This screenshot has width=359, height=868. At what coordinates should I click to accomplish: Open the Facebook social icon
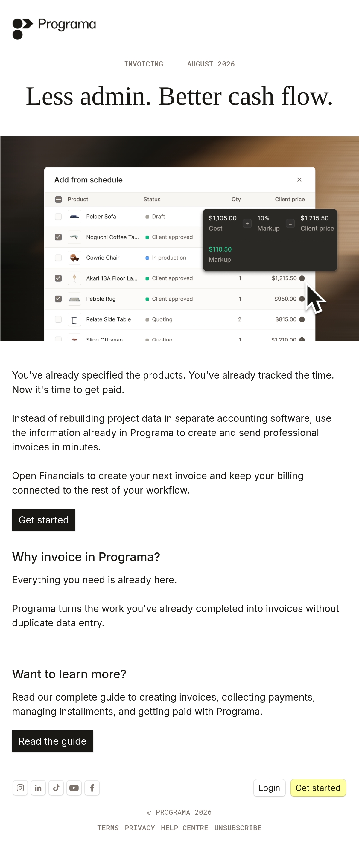tap(92, 788)
